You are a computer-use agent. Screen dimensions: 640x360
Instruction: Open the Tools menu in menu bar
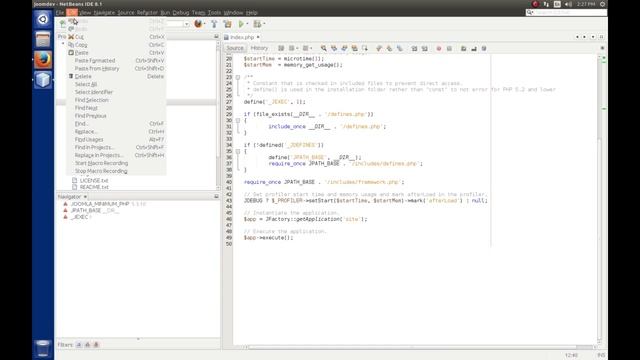point(214,13)
